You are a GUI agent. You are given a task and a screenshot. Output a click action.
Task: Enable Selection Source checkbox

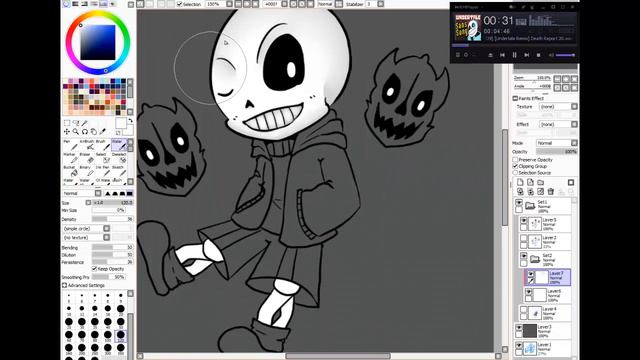[x=515, y=173]
